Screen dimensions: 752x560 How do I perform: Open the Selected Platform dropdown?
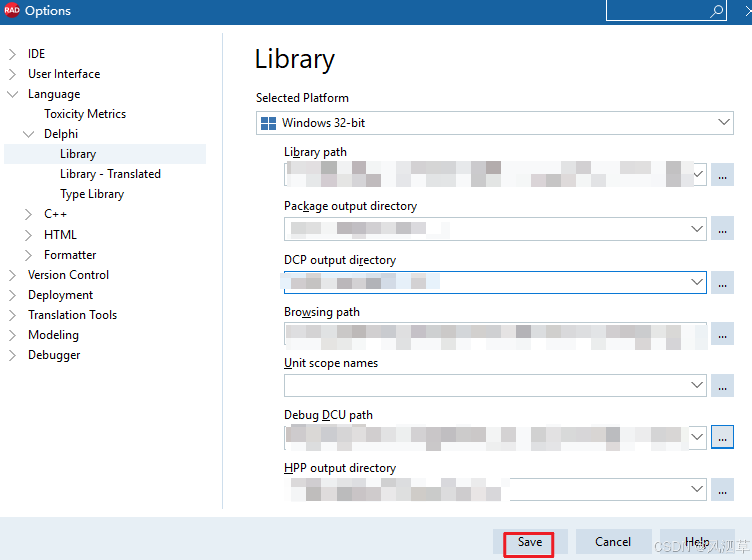tap(724, 123)
